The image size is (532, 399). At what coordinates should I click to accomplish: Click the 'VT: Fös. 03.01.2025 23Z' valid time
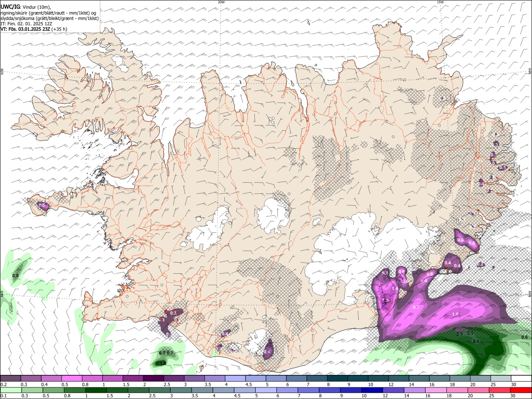pos(25,29)
